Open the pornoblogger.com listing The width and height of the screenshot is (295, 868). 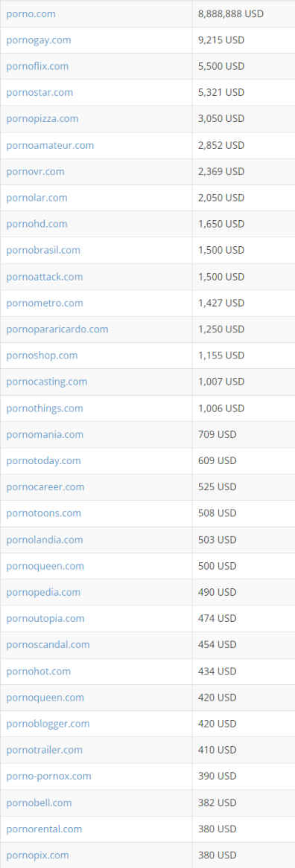[x=48, y=724]
